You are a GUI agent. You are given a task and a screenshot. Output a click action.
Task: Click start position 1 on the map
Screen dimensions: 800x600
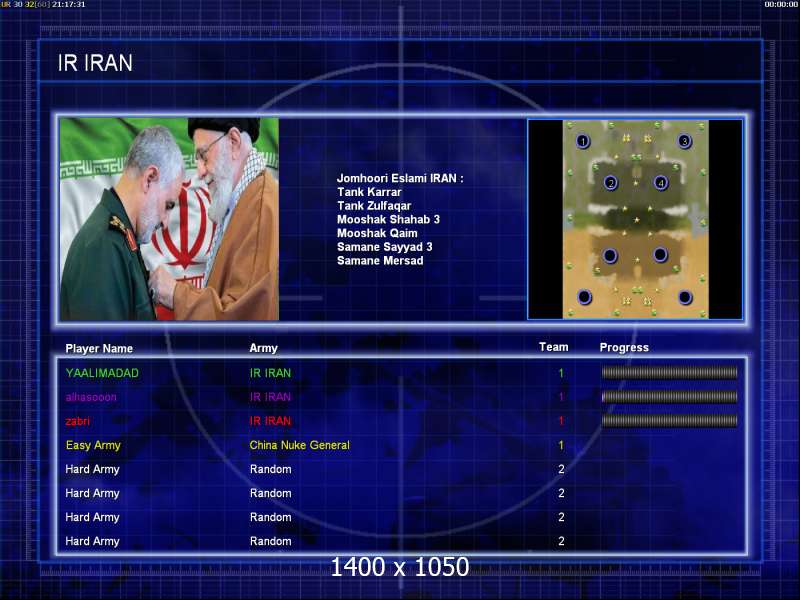pos(583,141)
